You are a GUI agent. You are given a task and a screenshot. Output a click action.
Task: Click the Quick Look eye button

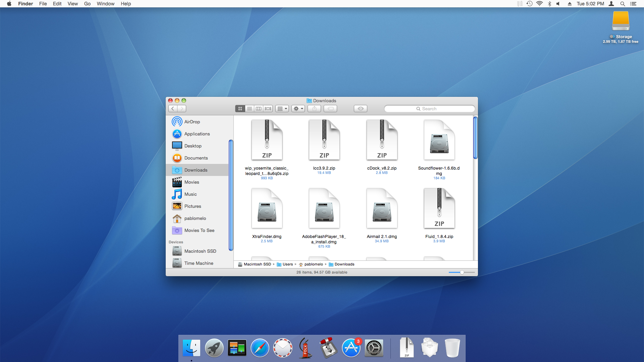point(361,109)
